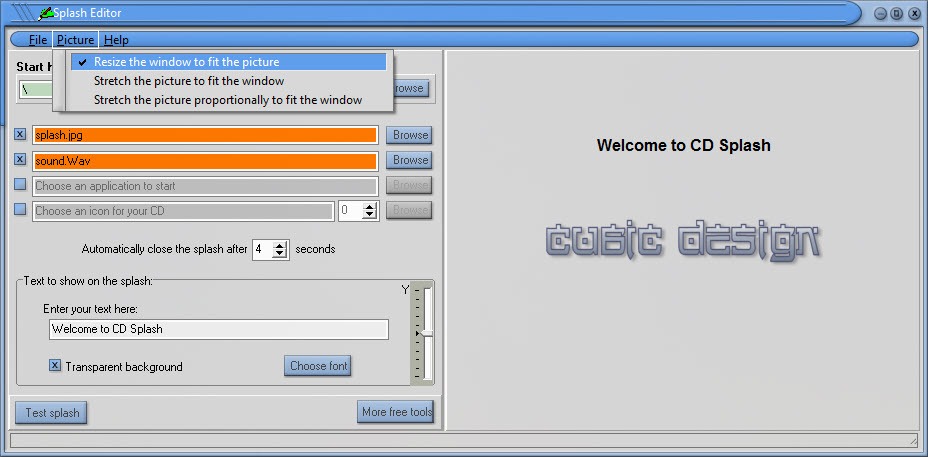Click Browse next to sound.Wav
The image size is (928, 457).
tap(410, 160)
